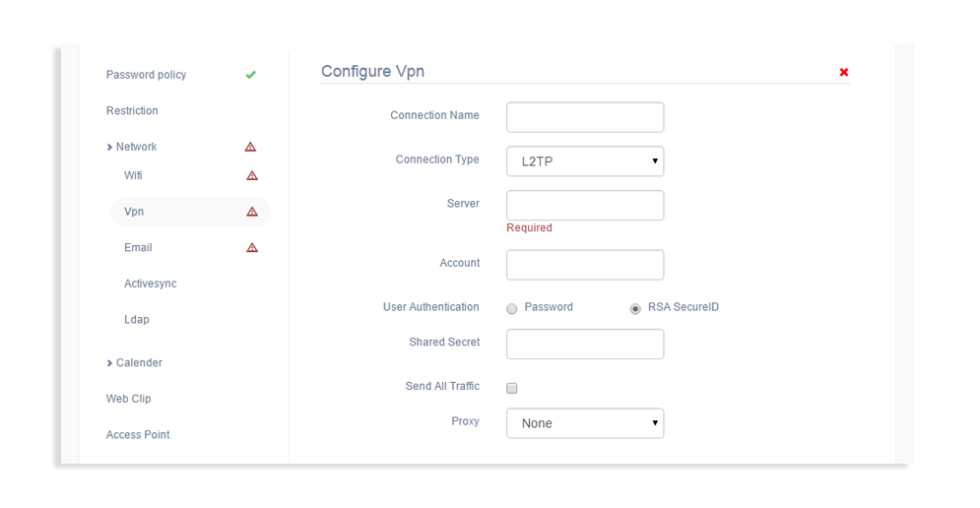Click the warning icon beside Wifi

click(x=252, y=176)
